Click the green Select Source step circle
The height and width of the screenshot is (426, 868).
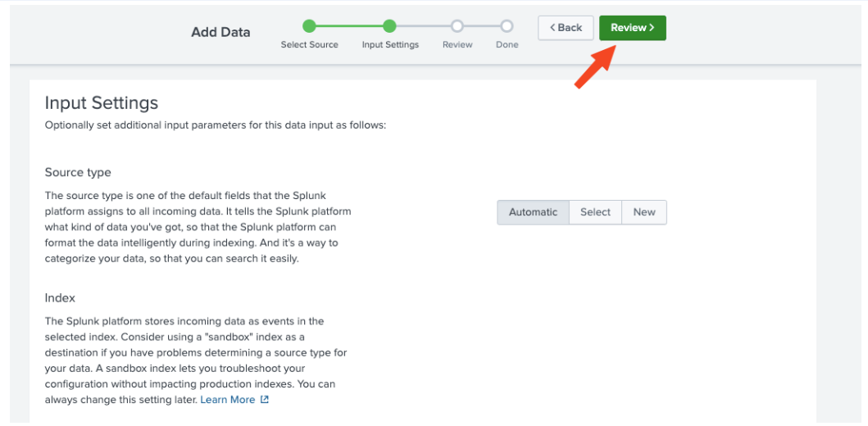309,26
